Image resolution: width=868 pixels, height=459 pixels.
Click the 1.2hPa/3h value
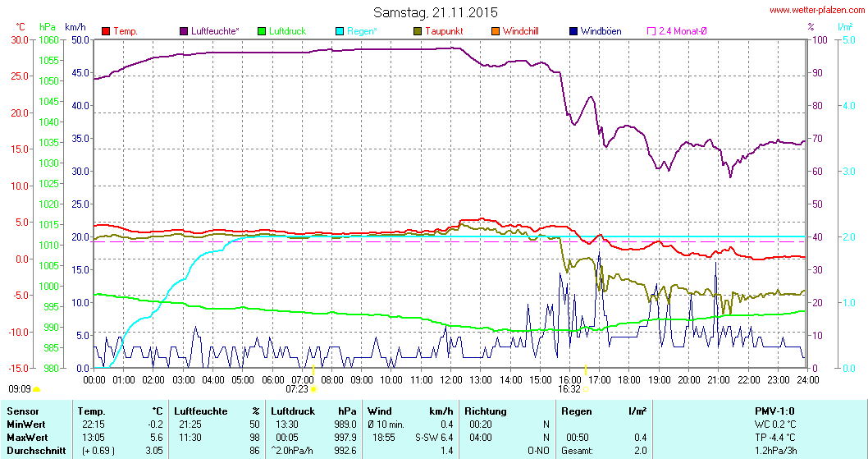pyautogui.click(x=775, y=451)
